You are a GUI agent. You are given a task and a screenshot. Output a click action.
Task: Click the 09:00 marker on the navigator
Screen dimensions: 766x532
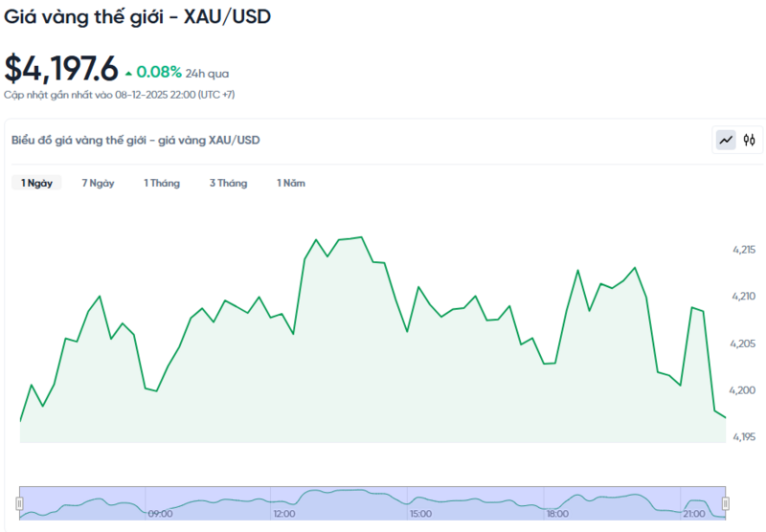pos(160,514)
